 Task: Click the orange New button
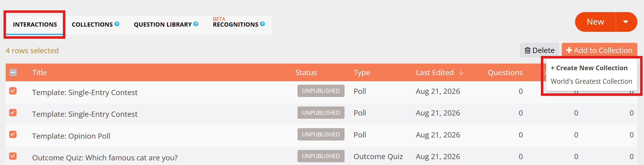pos(595,22)
